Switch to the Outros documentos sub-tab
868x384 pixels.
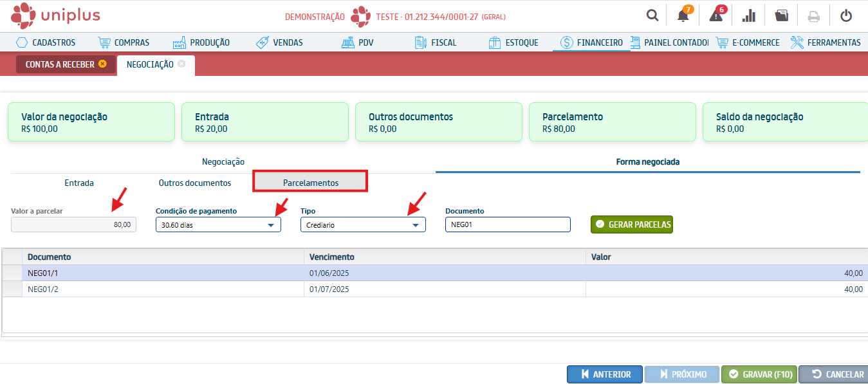(195, 183)
